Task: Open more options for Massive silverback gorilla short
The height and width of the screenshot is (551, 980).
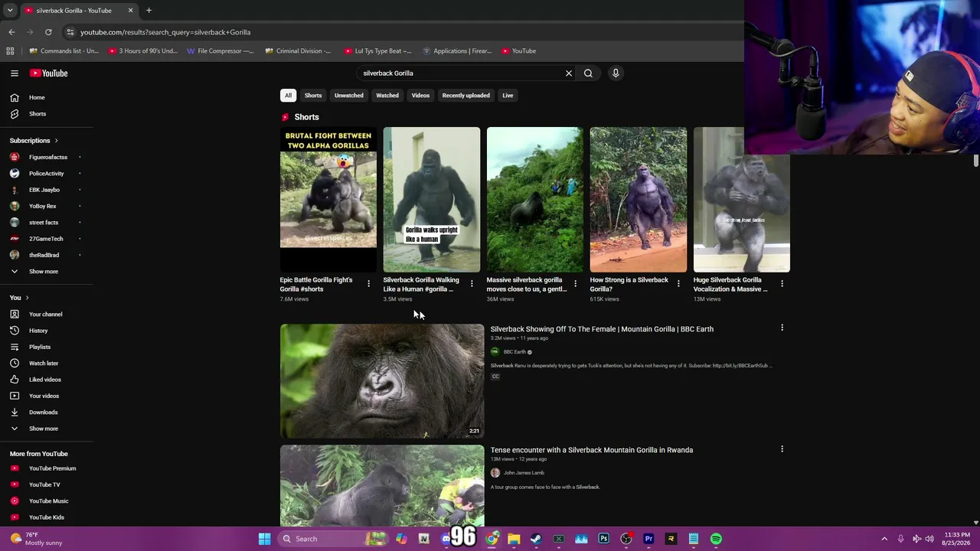Action: [x=575, y=284]
